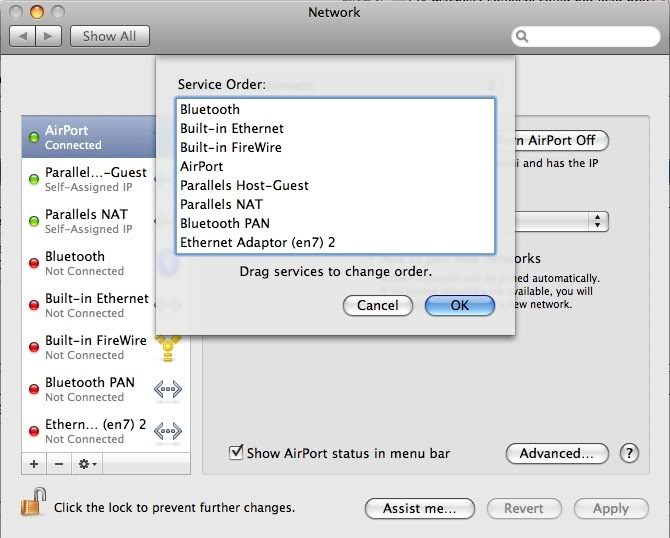This screenshot has width=670, height=538.
Task: Select Parallels NAT service in sidebar
Action: pyautogui.click(x=89, y=221)
